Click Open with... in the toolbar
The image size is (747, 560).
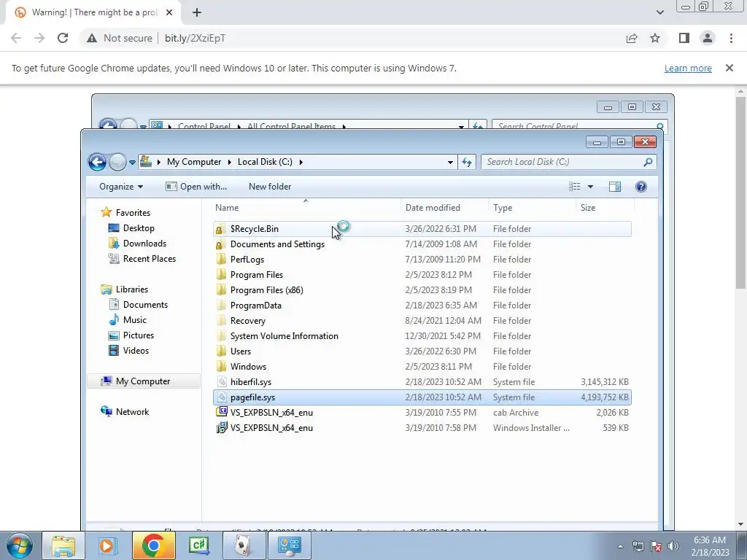click(x=196, y=187)
